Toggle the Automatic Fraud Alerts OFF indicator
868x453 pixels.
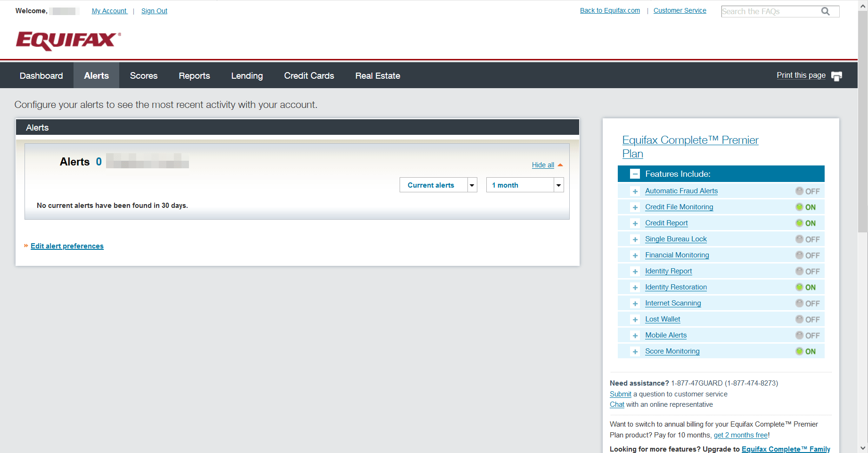pos(807,191)
